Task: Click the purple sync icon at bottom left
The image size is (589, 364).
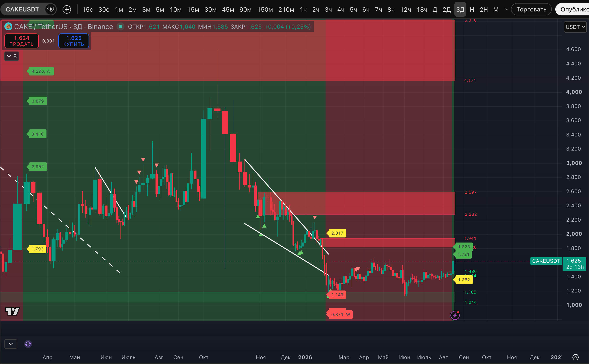Action: point(28,344)
